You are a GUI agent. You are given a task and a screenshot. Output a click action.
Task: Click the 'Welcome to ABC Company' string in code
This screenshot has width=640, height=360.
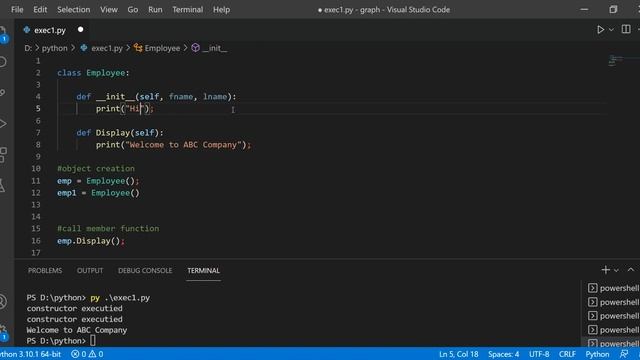pos(183,145)
